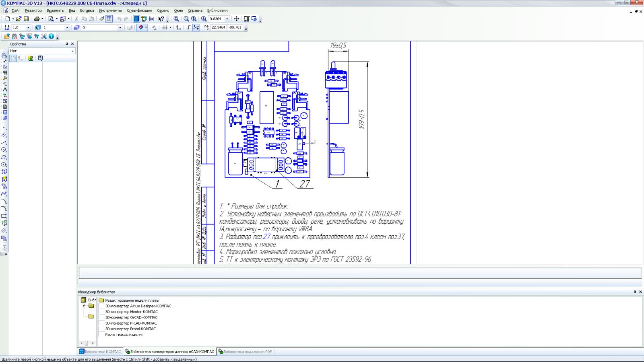Select 3D-конвертер Altium Designer-КОМПАС entry
Image resolution: width=644 pixels, height=362 pixels.
click(138, 306)
